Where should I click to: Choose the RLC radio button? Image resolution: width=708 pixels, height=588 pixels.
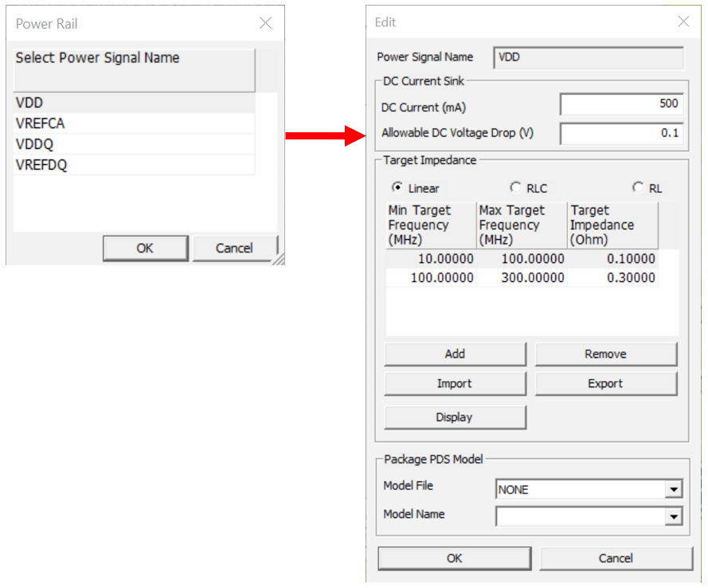(x=515, y=188)
